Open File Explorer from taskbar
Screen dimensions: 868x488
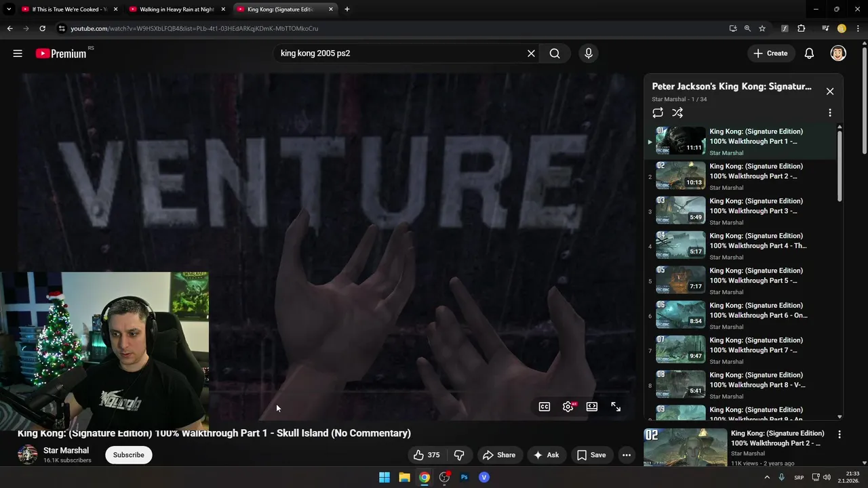tap(404, 477)
